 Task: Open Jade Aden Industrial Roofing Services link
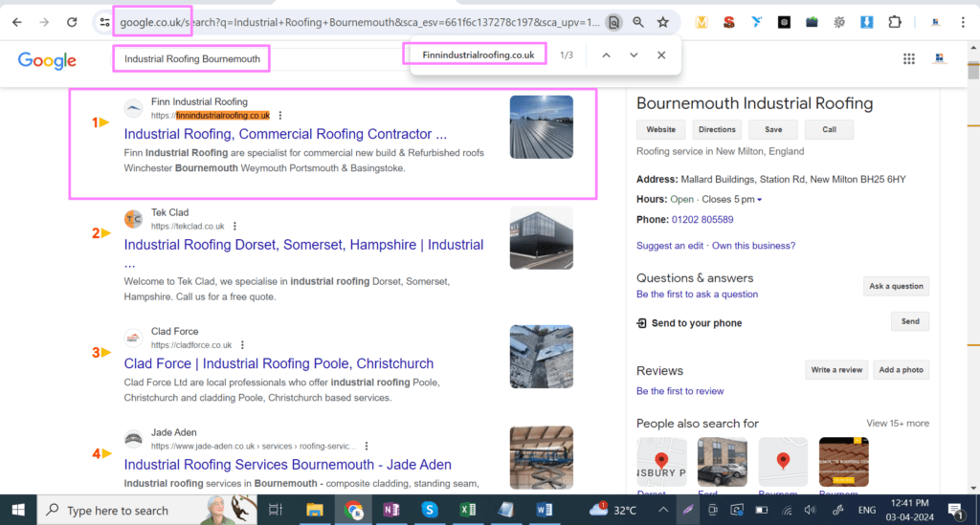point(287,465)
